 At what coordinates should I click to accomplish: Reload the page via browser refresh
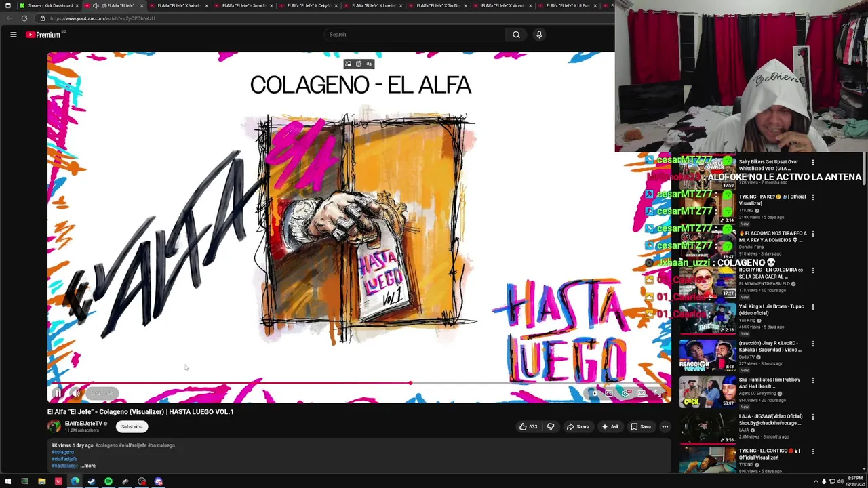pyautogui.click(x=24, y=18)
